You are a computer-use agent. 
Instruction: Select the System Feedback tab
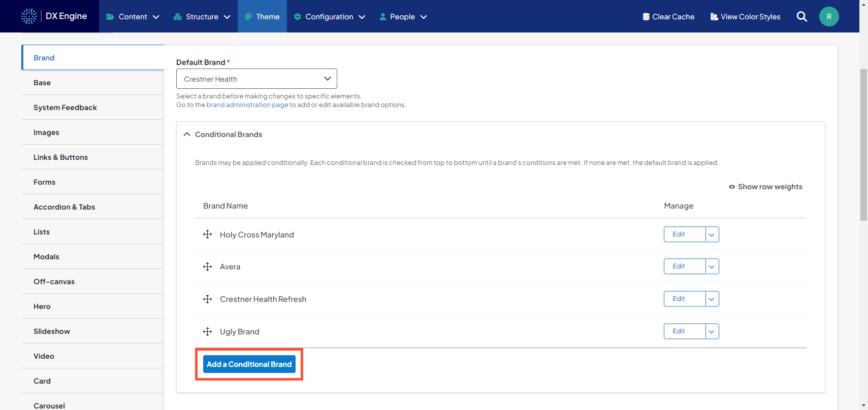point(92,108)
